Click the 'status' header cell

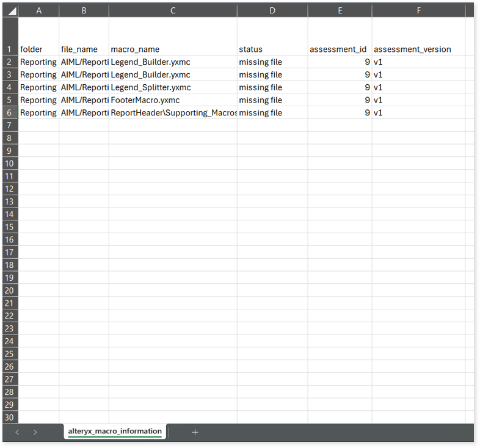pos(272,36)
